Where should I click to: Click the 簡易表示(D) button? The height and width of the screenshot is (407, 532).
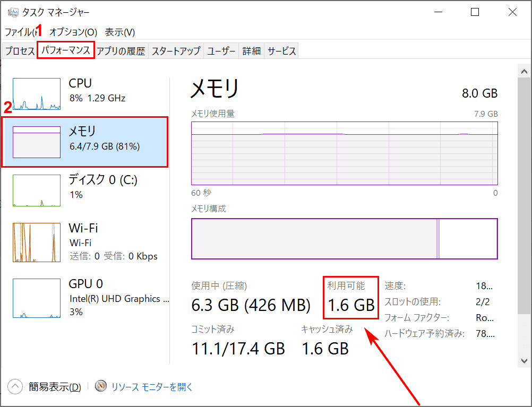55,387
